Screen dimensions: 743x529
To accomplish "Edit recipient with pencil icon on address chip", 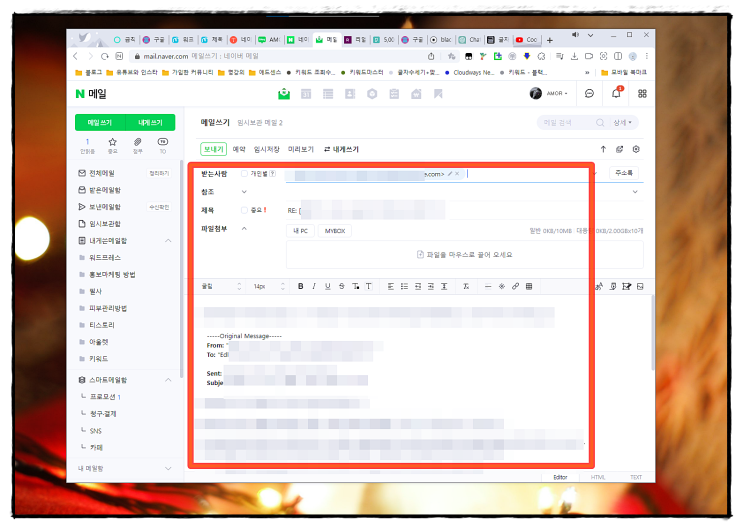I will pyautogui.click(x=450, y=174).
